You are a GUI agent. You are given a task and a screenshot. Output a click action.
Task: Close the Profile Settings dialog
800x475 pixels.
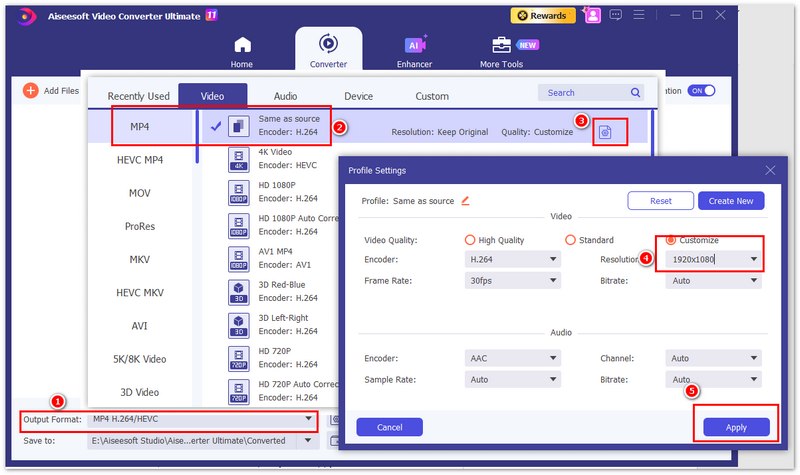tap(769, 171)
